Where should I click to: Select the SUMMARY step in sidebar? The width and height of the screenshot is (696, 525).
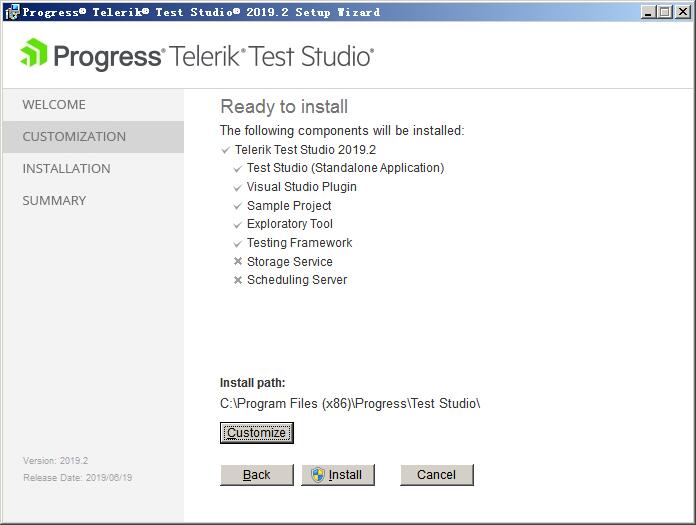tap(93, 201)
